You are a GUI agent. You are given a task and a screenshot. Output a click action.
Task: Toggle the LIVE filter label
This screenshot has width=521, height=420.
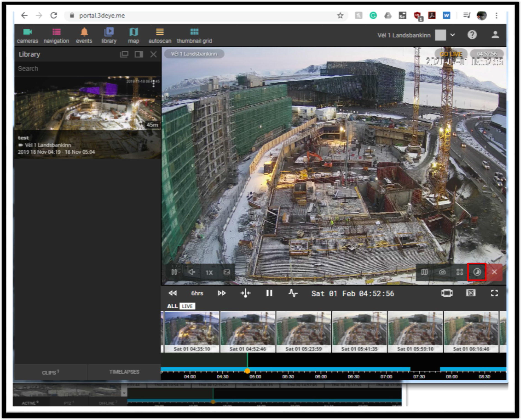[x=187, y=306]
